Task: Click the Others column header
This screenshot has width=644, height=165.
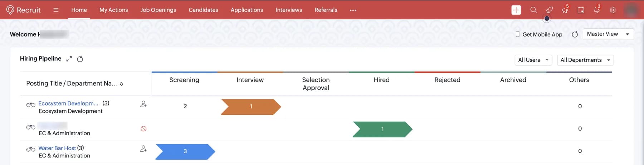Action: [x=579, y=80]
